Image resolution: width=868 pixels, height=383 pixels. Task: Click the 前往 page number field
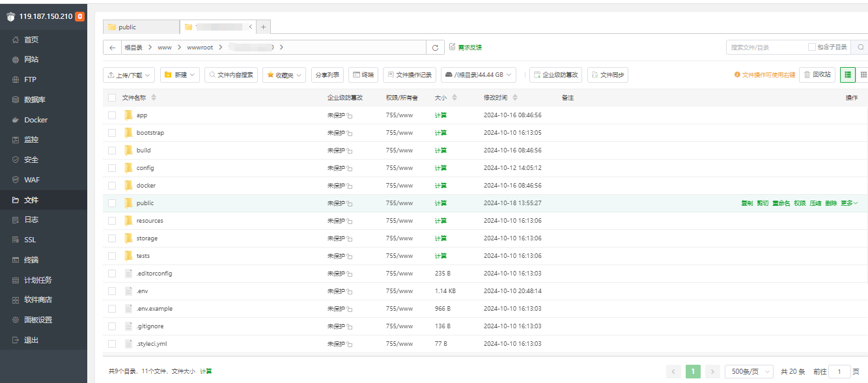839,371
